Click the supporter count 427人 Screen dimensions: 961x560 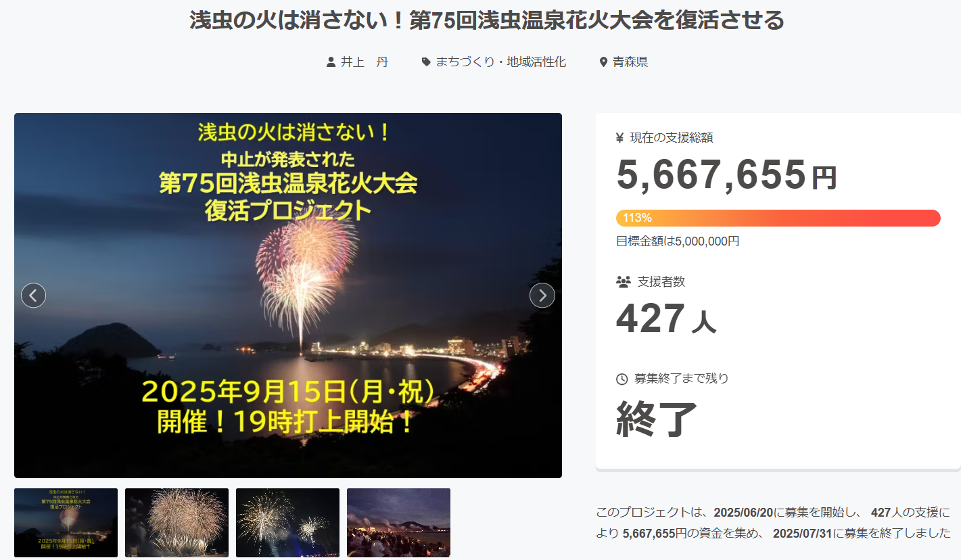(666, 319)
